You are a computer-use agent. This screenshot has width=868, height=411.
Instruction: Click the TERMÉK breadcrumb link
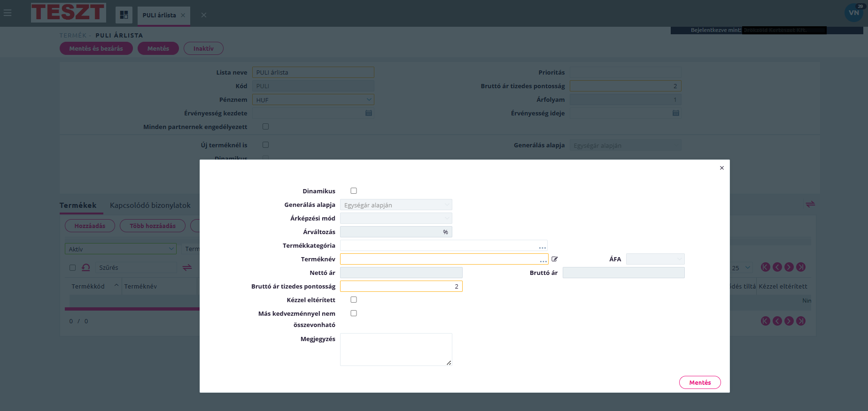click(73, 36)
